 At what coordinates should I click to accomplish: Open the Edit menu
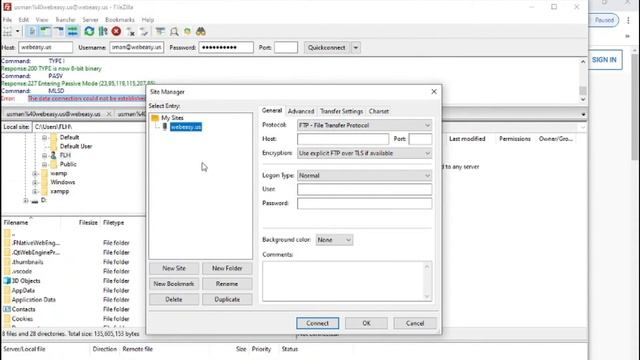pyautogui.click(x=24, y=20)
